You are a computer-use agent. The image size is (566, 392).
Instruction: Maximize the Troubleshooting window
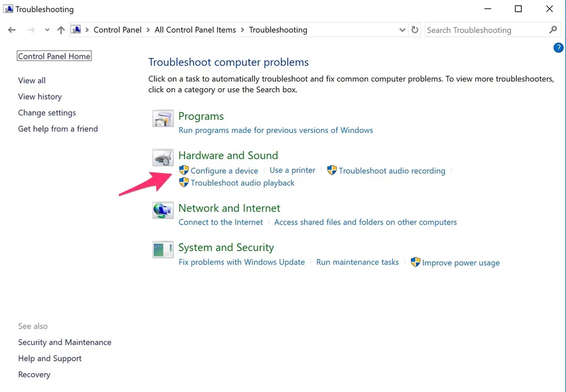click(x=518, y=9)
